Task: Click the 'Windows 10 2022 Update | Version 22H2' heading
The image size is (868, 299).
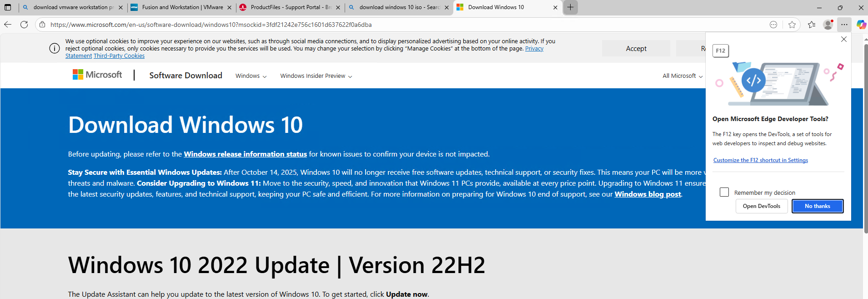Action: 276,265
